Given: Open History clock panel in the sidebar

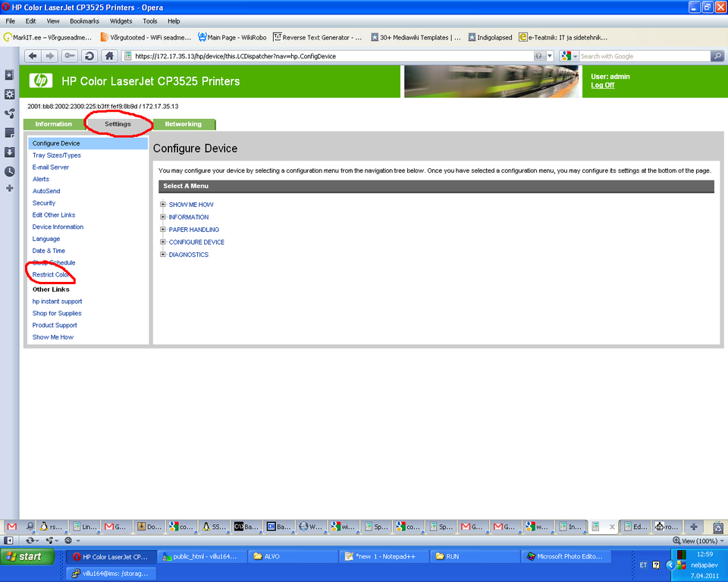Looking at the screenshot, I should (9, 171).
